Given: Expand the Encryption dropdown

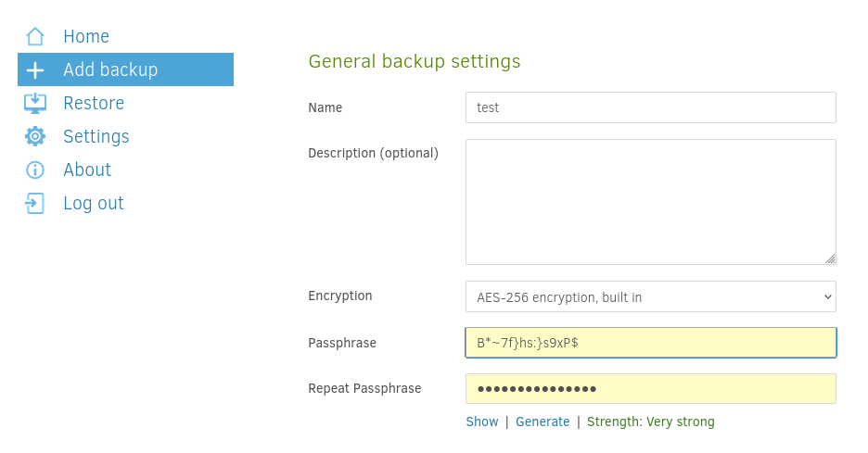Looking at the screenshot, I should point(650,296).
